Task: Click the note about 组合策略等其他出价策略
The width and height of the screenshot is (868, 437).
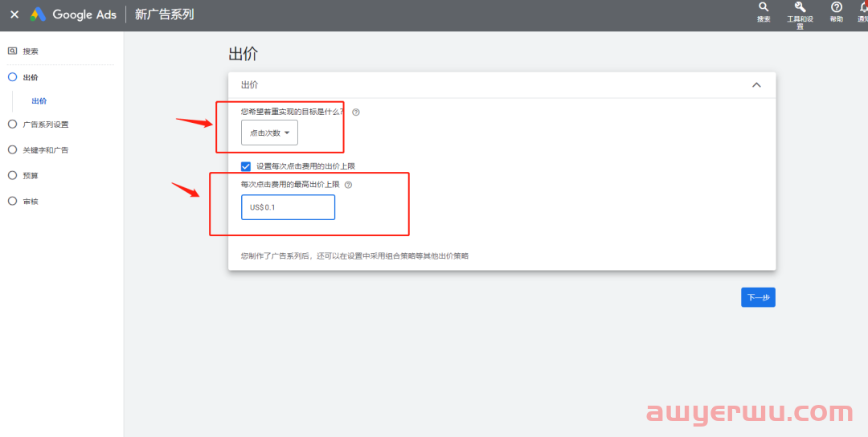Action: (355, 255)
